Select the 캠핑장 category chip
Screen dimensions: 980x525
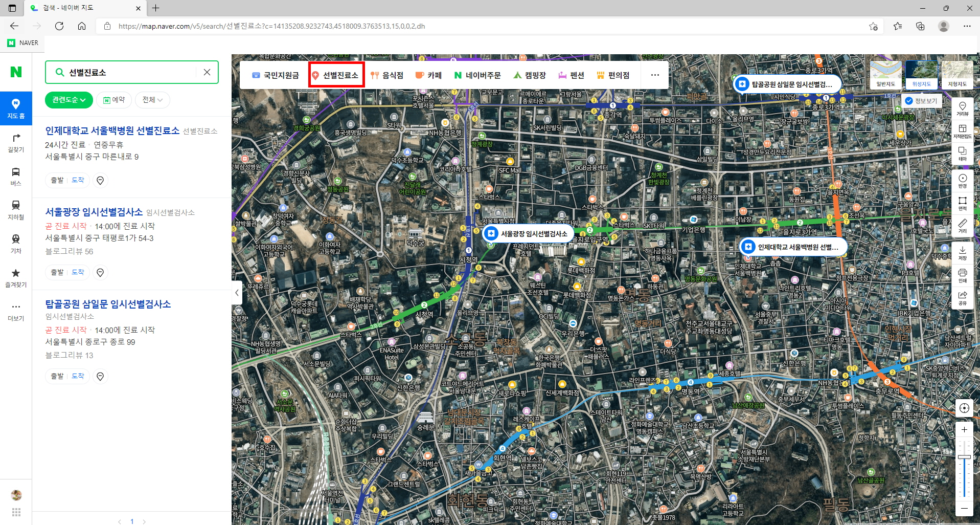click(530, 75)
